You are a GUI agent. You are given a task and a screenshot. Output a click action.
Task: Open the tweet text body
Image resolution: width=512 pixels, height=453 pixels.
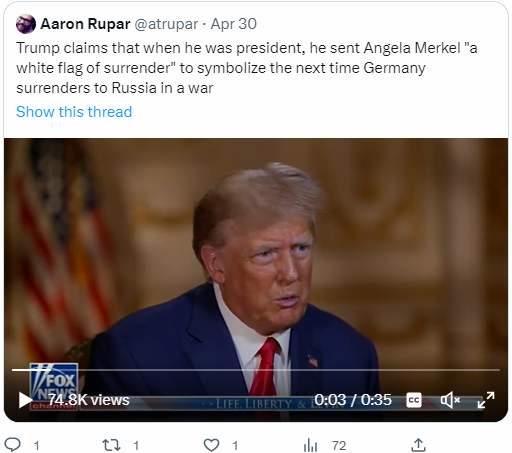[x=247, y=68]
